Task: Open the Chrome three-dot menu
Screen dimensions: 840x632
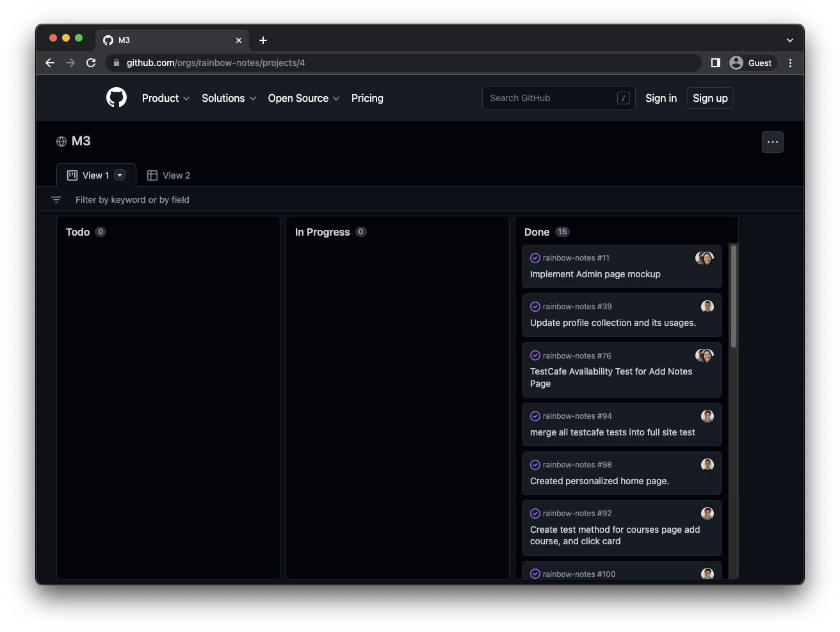Action: click(790, 63)
